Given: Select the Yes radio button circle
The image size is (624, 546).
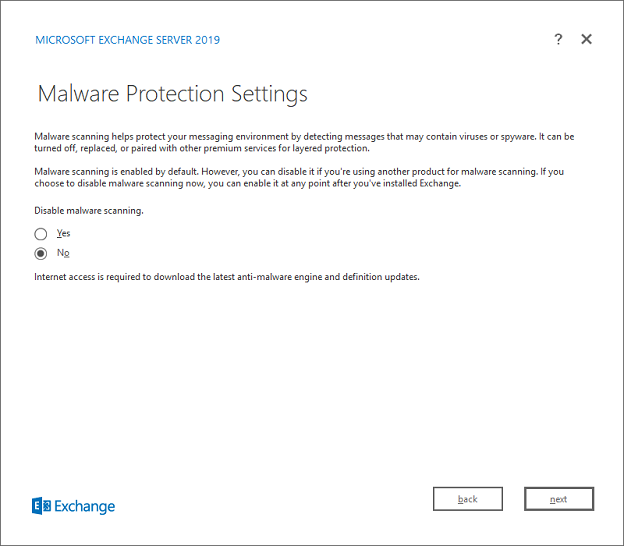Looking at the screenshot, I should (x=41, y=234).
